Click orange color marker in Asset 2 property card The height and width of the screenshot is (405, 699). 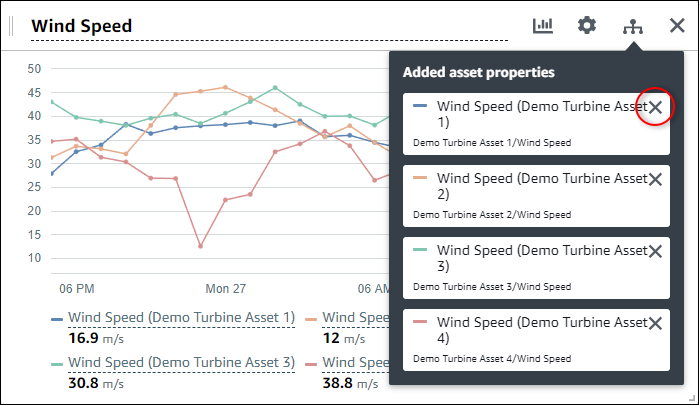click(x=420, y=179)
